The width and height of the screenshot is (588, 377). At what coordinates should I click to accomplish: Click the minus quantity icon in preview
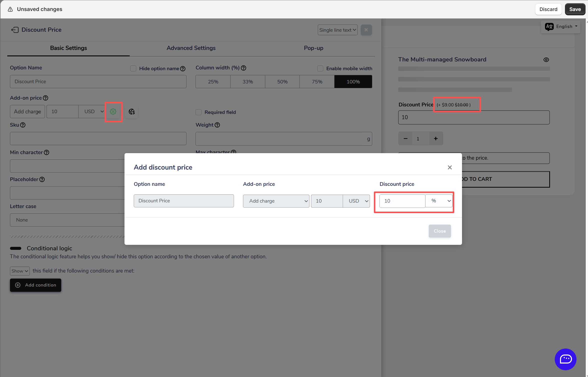point(405,139)
